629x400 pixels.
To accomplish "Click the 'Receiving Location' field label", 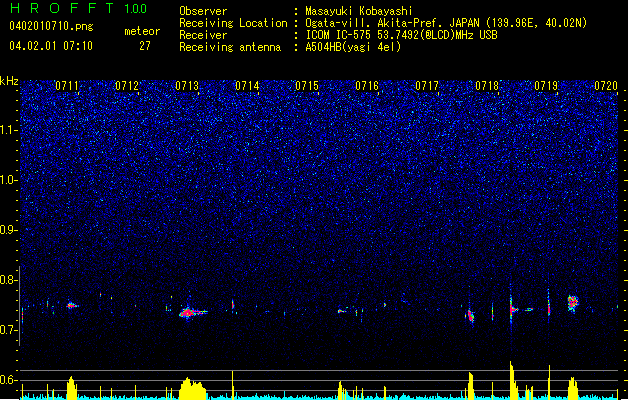I will (x=233, y=23).
